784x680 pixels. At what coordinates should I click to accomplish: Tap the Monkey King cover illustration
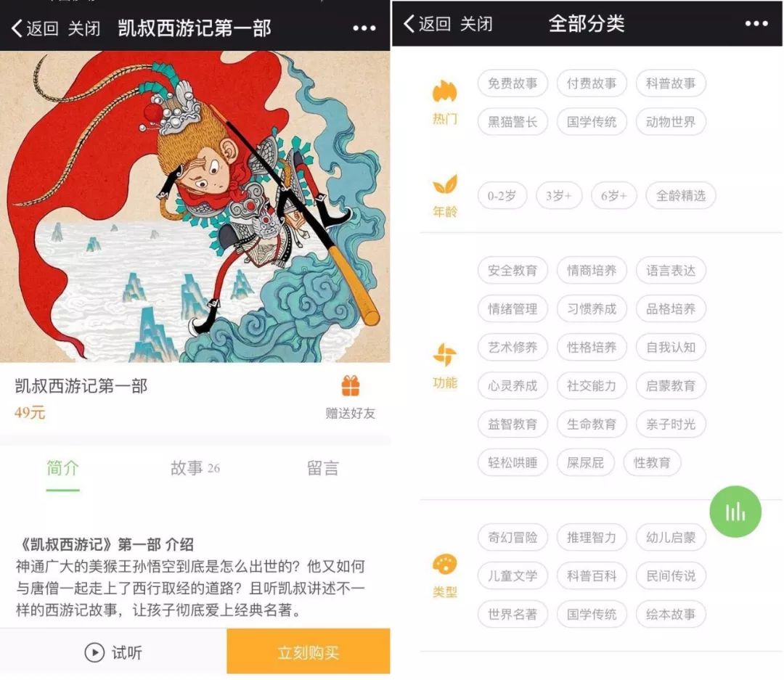coord(195,207)
